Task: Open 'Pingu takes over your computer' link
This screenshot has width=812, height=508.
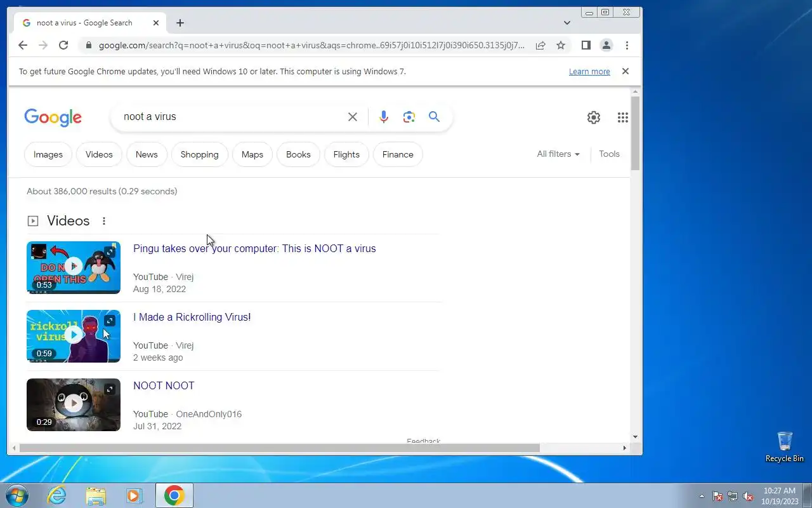Action: 254,248
